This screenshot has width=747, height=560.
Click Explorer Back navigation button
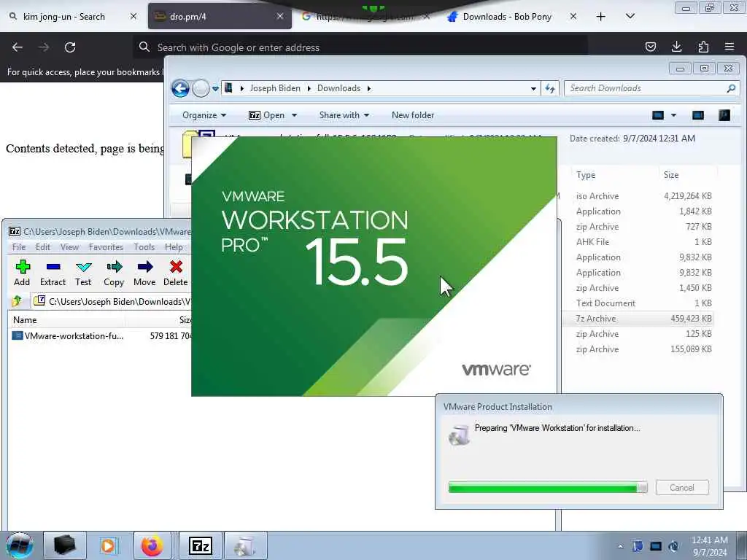point(180,88)
